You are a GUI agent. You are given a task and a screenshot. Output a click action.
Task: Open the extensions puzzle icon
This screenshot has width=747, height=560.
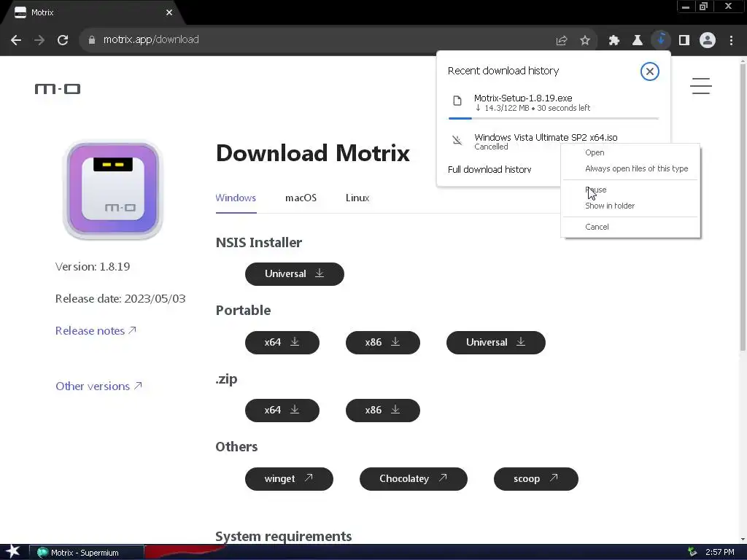click(x=614, y=41)
